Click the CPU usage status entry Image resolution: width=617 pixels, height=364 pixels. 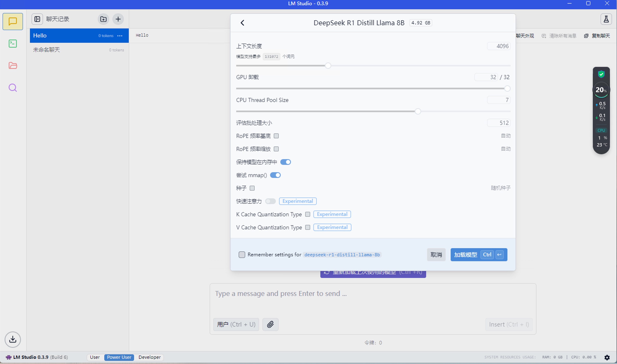[x=583, y=357]
